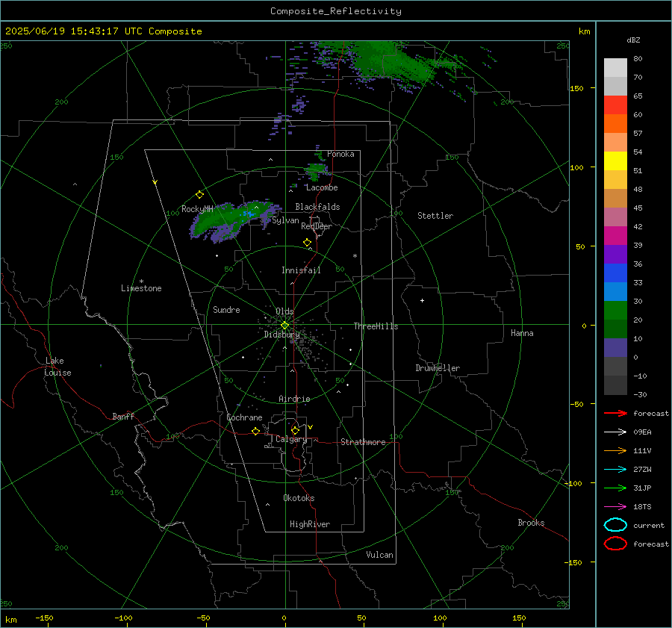The width and height of the screenshot is (672, 628).
Task: Click the magenta 18TS arrow in legend
Action: pyautogui.click(x=615, y=507)
